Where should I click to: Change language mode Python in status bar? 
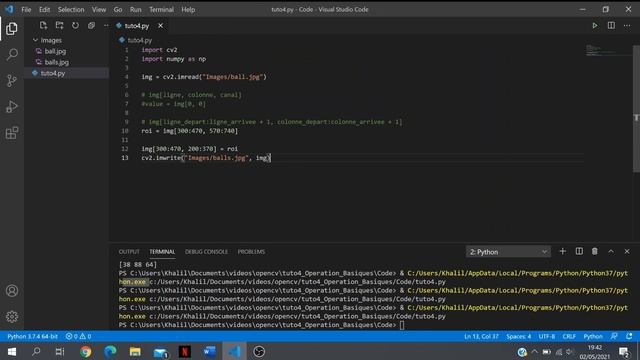(593, 336)
